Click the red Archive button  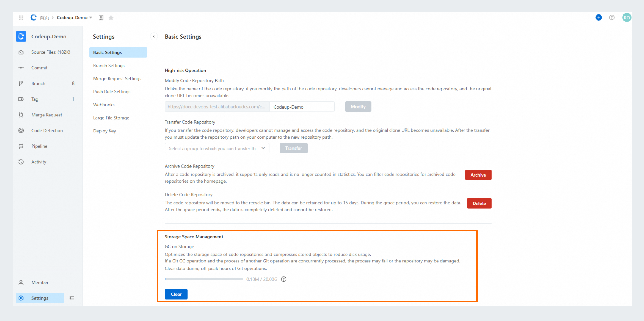click(478, 175)
